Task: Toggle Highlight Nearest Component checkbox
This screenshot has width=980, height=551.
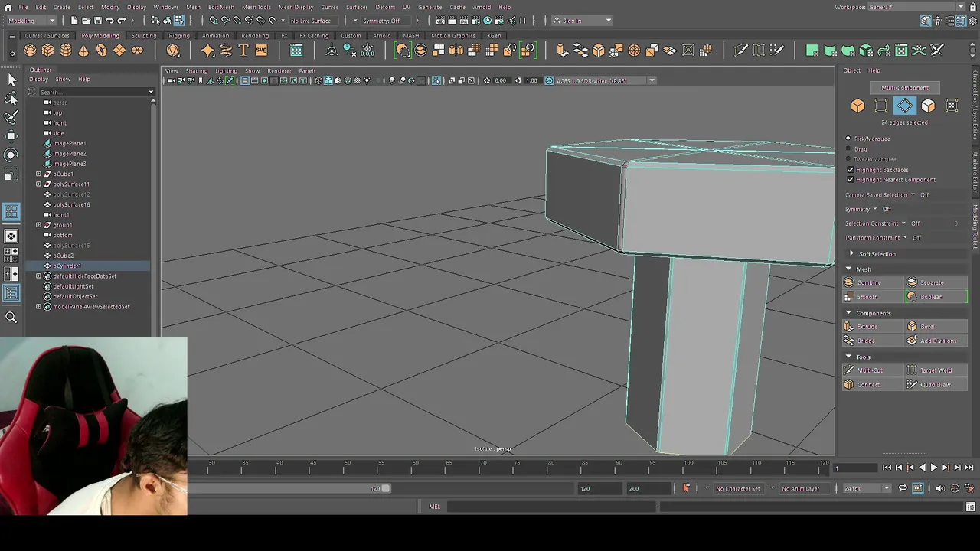Action: click(x=851, y=180)
